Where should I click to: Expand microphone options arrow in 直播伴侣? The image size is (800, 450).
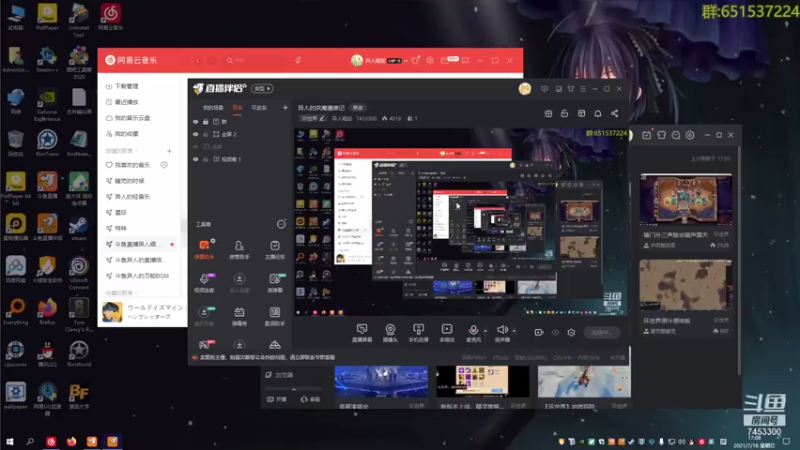[x=485, y=331]
